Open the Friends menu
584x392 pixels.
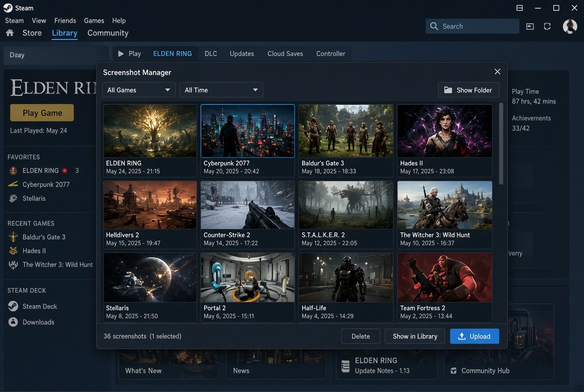[x=65, y=20]
